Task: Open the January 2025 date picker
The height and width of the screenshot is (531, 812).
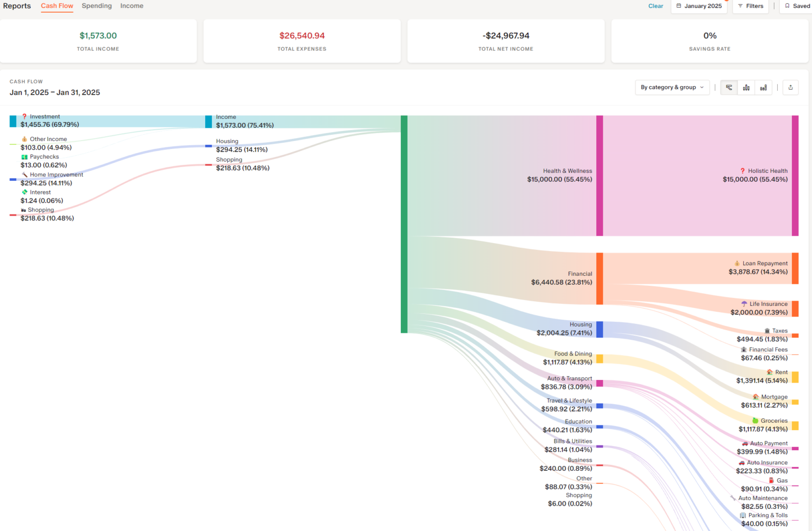Action: pos(699,6)
